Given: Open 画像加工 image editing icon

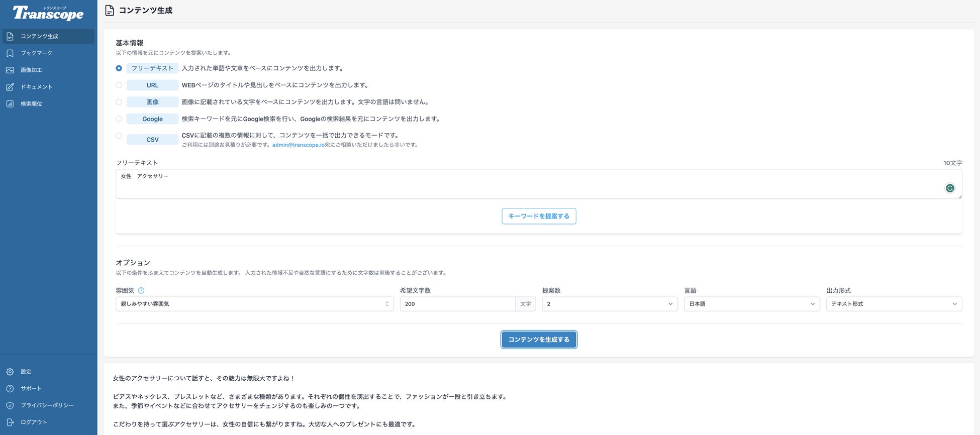Looking at the screenshot, I should tap(10, 70).
